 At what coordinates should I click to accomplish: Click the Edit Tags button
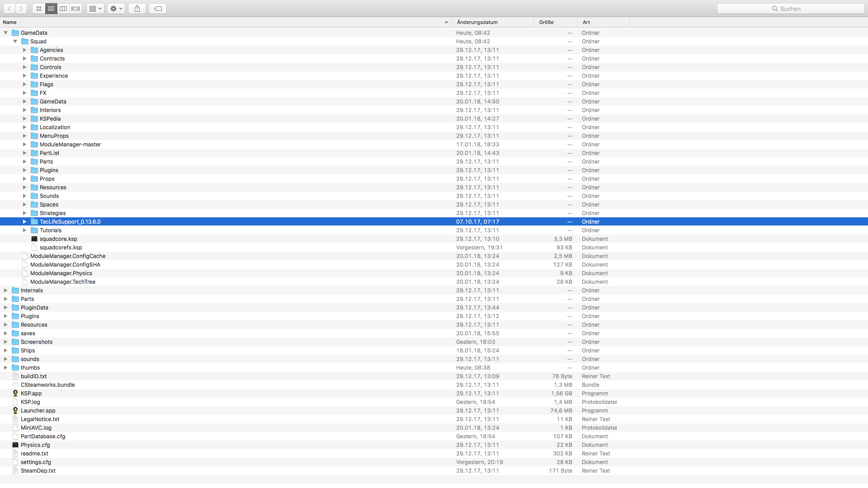158,9
